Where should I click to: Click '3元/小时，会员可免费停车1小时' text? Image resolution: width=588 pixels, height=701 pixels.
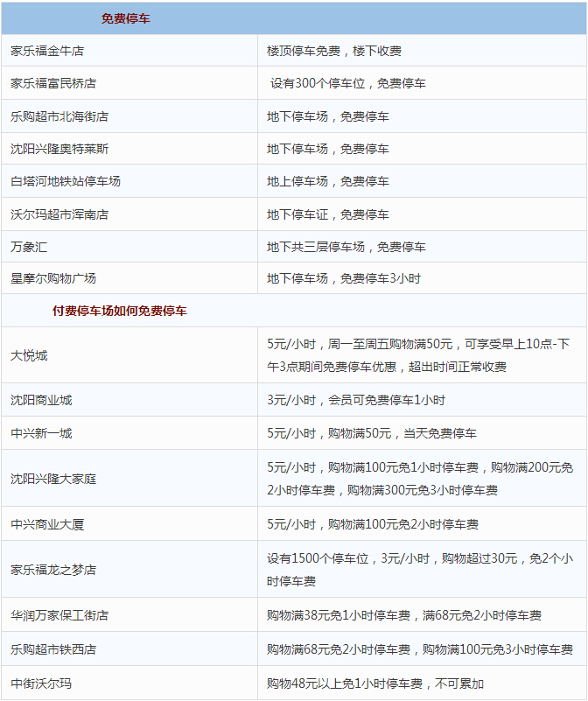tap(356, 400)
